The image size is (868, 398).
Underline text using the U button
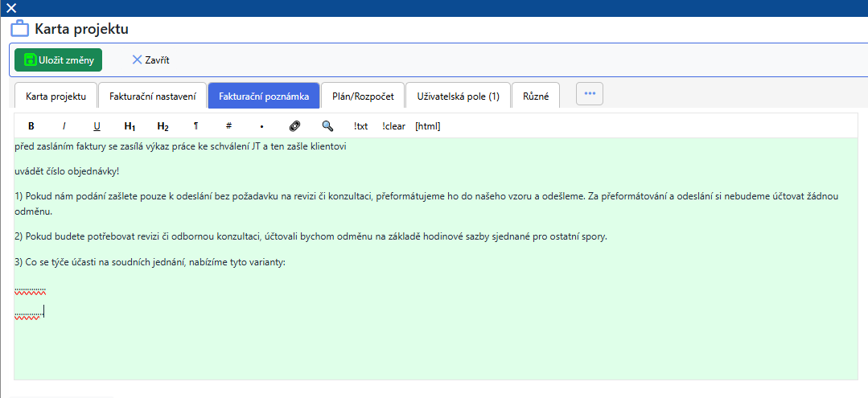pos(97,126)
